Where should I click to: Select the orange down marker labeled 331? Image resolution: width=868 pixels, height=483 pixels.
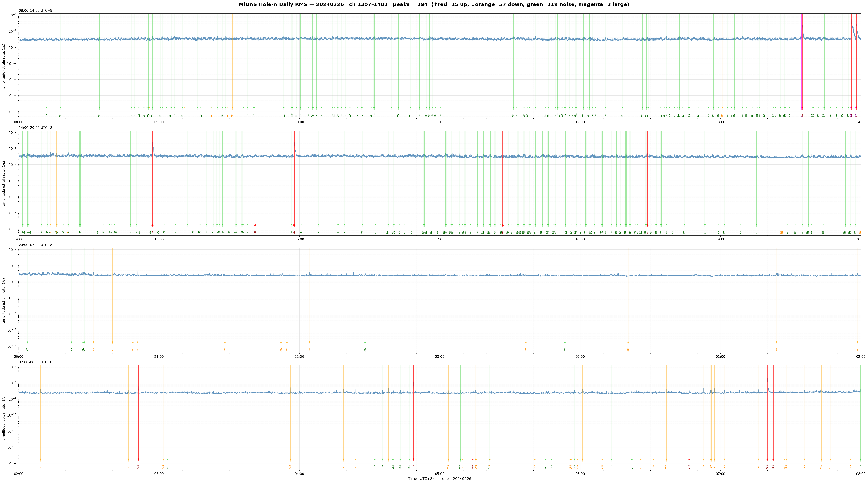point(225,342)
